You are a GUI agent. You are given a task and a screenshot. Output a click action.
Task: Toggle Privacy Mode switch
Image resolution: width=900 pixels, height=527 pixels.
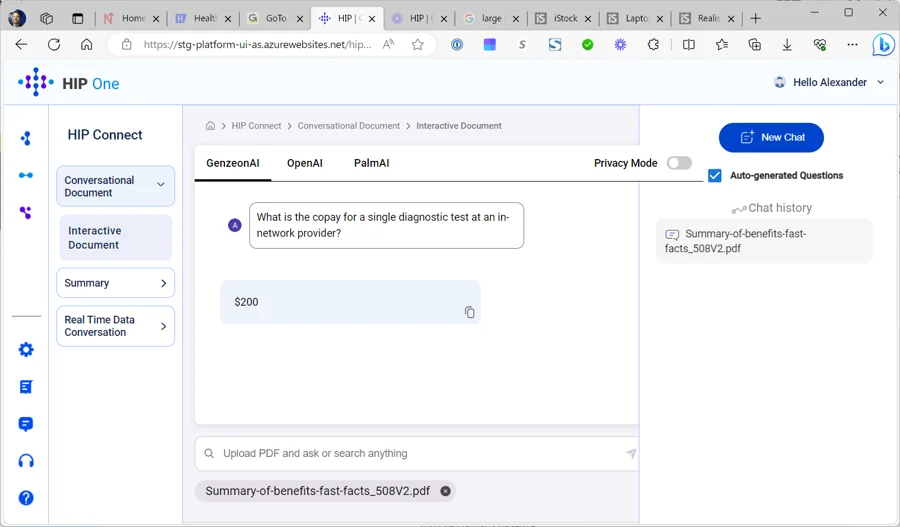[x=679, y=163]
